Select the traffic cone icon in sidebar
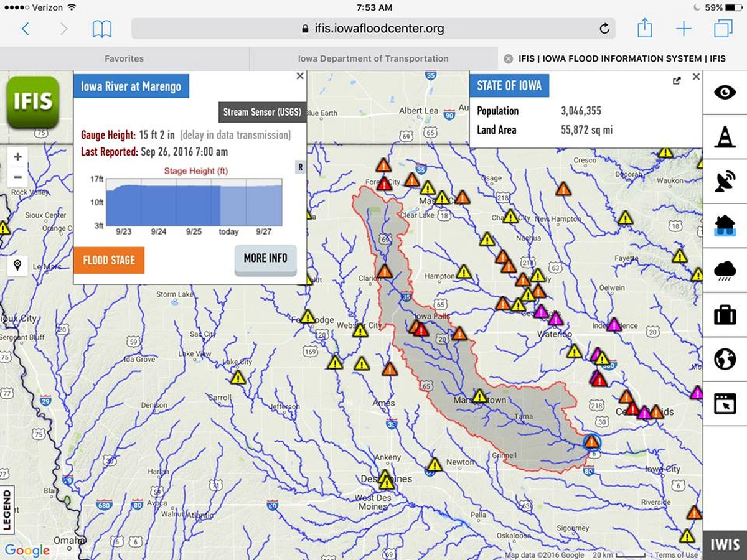This screenshot has height=560, width=747. point(725,136)
